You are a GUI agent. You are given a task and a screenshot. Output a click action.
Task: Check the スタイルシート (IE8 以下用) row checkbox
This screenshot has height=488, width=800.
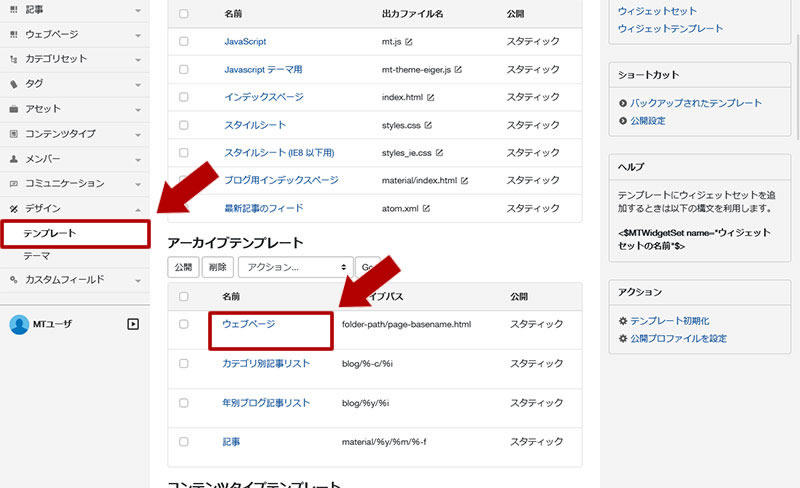click(x=184, y=153)
